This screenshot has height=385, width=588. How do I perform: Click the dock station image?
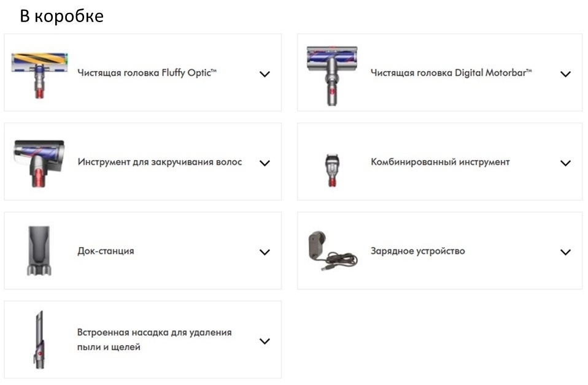click(x=39, y=251)
